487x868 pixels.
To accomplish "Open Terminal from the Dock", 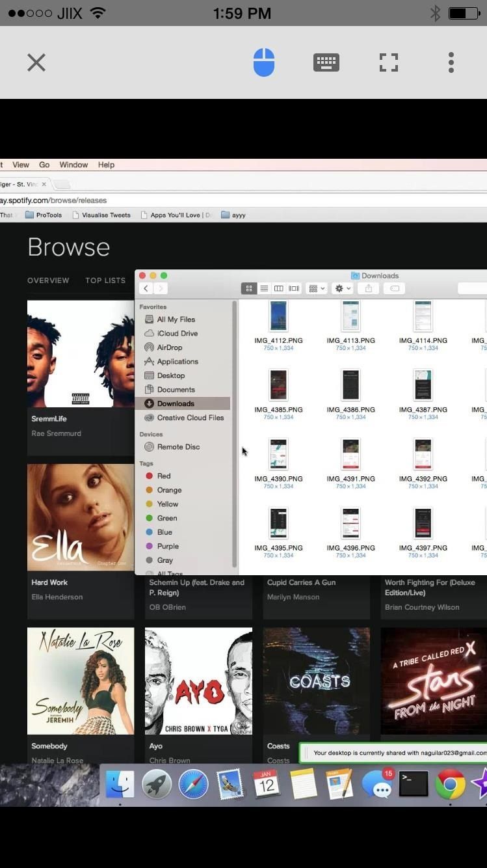I will [414, 784].
